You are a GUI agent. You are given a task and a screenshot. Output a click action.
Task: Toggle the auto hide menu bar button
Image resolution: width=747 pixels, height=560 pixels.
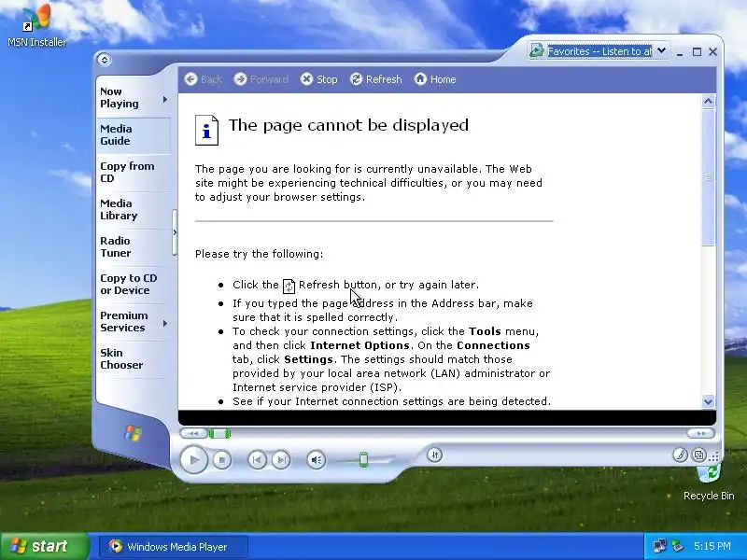pos(105,60)
